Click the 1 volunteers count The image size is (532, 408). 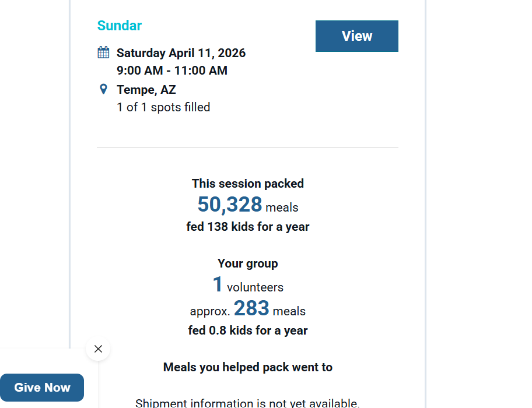tap(218, 285)
